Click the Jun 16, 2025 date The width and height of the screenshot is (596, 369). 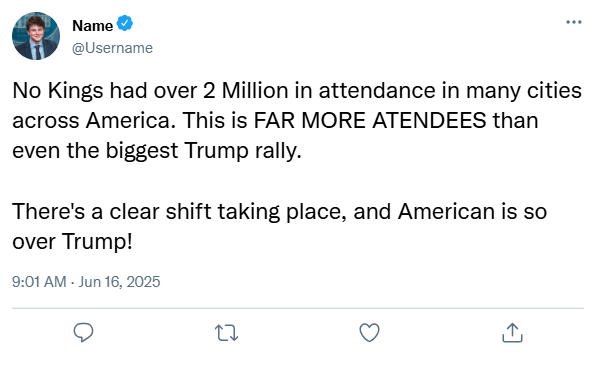[119, 282]
